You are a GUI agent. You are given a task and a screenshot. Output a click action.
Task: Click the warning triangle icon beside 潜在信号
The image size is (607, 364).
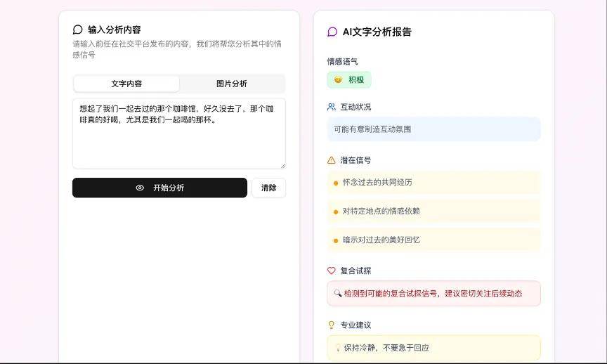coord(332,160)
